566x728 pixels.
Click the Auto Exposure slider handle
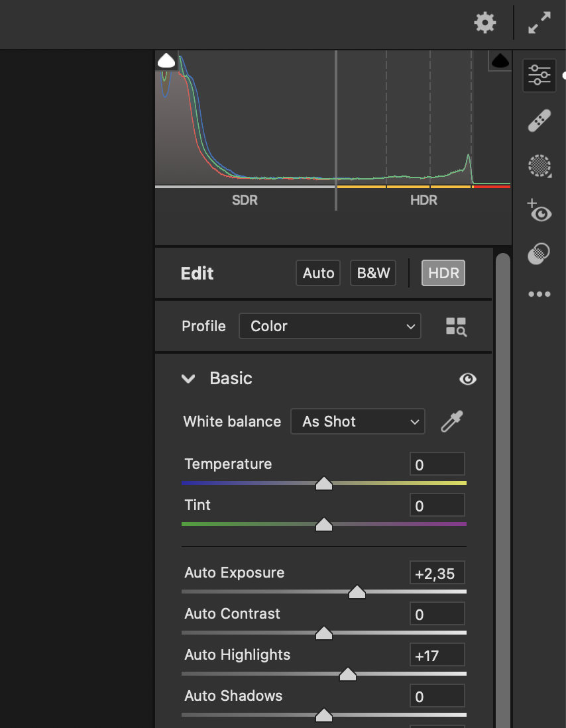pos(357,592)
